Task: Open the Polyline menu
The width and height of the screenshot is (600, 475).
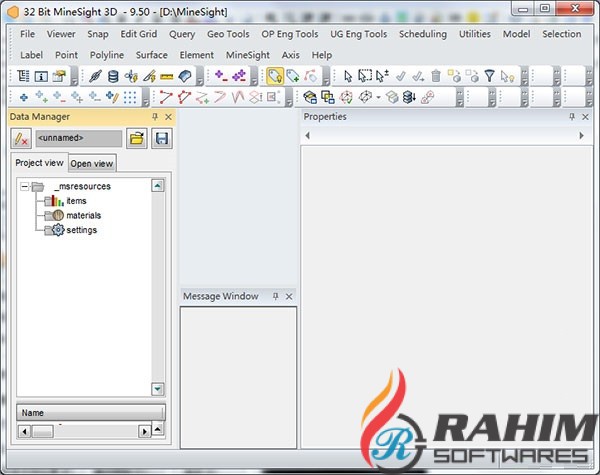Action: pos(107,55)
